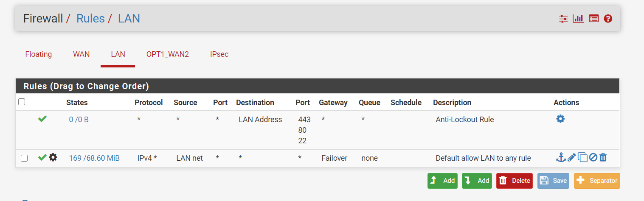Check the Default allow LAN rule checkbox
Screen dimensions: 644x201
pos(24,158)
